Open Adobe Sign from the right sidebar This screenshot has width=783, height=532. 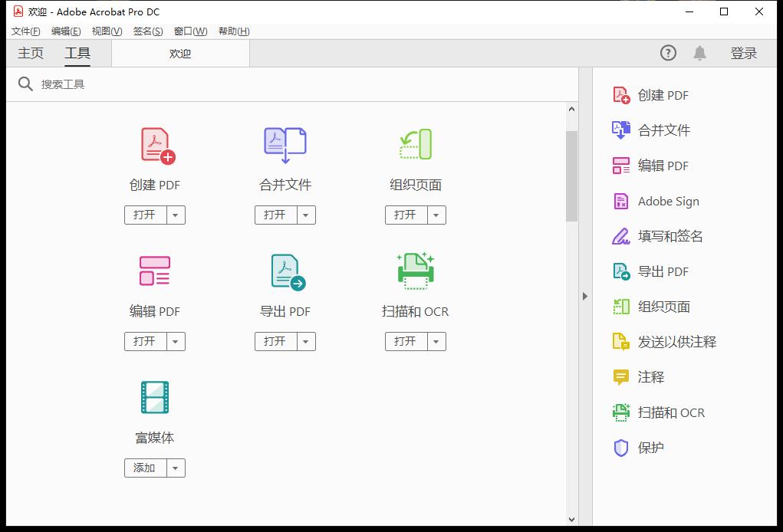pos(656,201)
